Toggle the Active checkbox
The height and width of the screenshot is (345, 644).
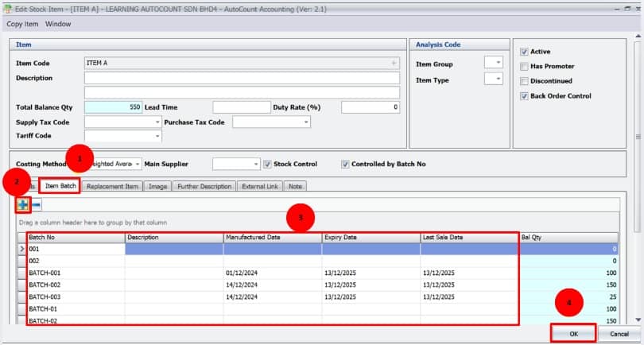click(524, 52)
